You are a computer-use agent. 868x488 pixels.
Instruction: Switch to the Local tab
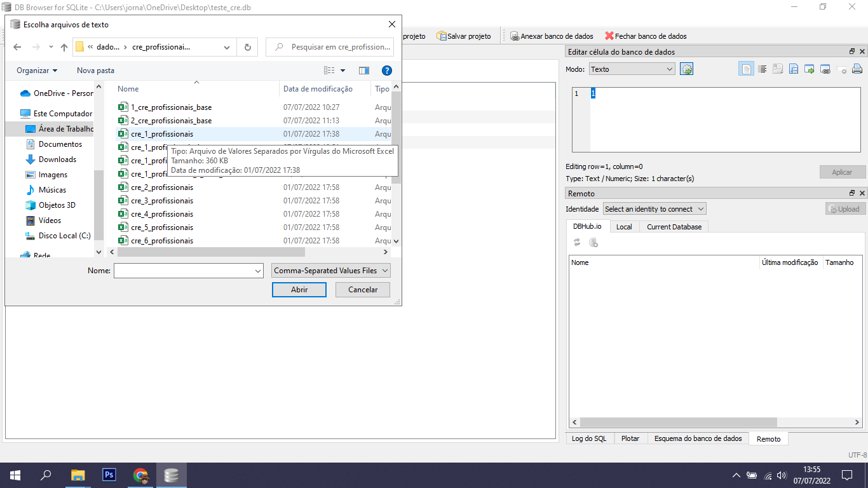tap(623, 226)
